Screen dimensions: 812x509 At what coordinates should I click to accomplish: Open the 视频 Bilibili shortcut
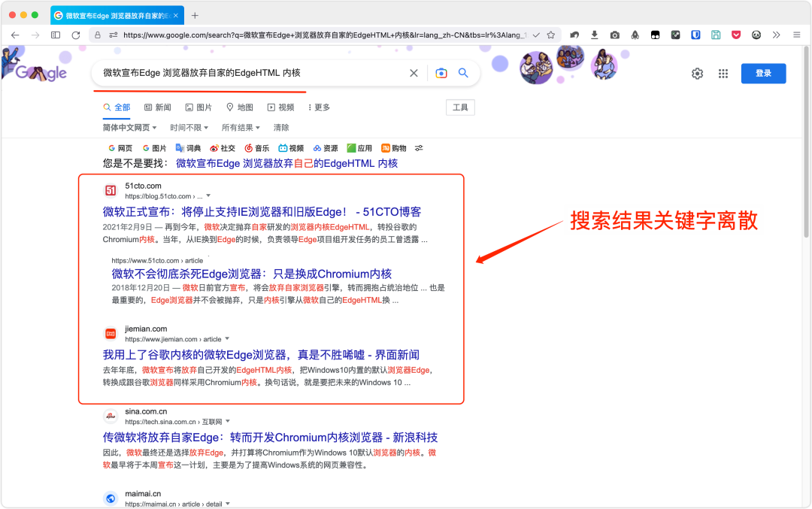coord(291,148)
